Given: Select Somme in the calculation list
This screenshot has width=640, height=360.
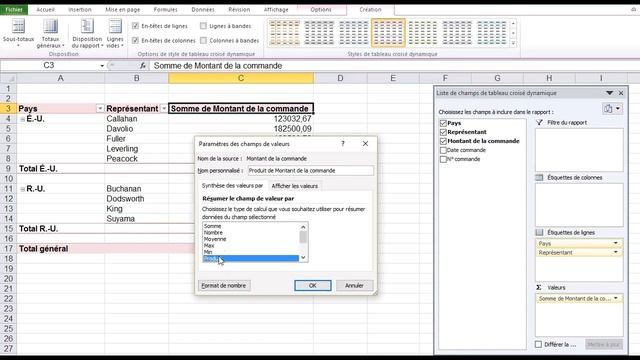Looking at the screenshot, I should pos(251,226).
